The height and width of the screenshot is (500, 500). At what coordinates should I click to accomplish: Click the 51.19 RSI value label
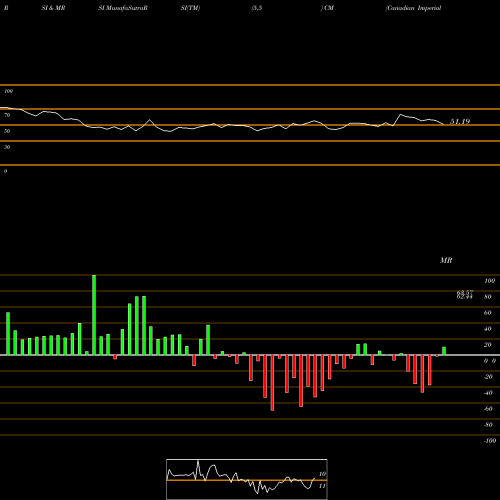[460, 122]
